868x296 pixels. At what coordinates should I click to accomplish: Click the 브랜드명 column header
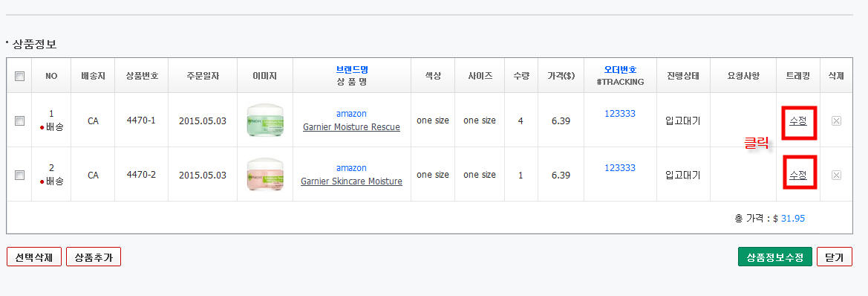(x=351, y=70)
